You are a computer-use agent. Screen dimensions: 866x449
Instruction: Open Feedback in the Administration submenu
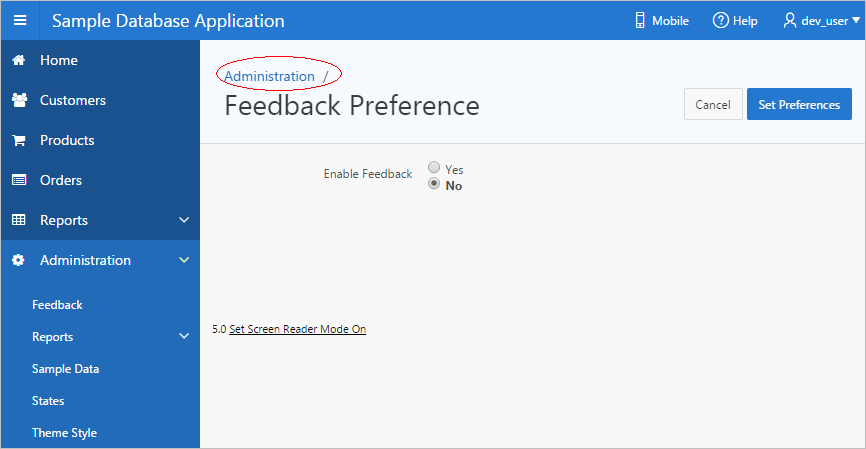click(x=57, y=305)
